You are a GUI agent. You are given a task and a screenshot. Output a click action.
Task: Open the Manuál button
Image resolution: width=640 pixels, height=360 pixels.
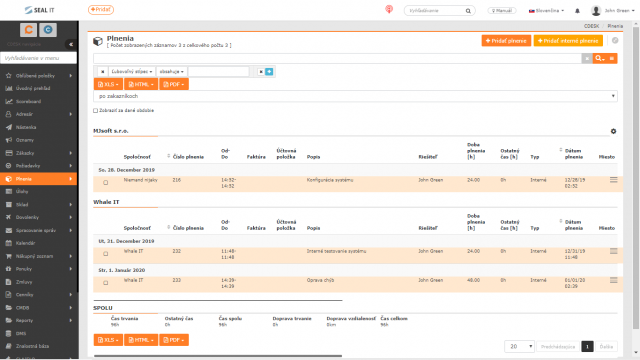[502, 11]
